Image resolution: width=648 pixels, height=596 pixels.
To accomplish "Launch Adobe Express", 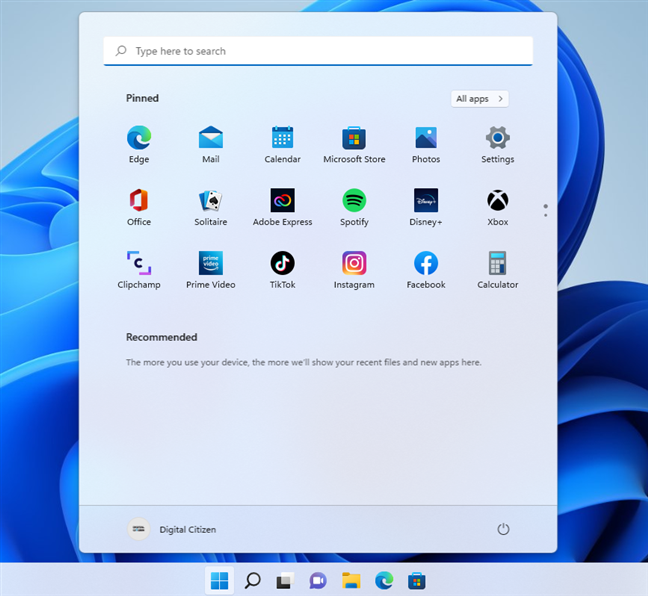I will (x=283, y=207).
